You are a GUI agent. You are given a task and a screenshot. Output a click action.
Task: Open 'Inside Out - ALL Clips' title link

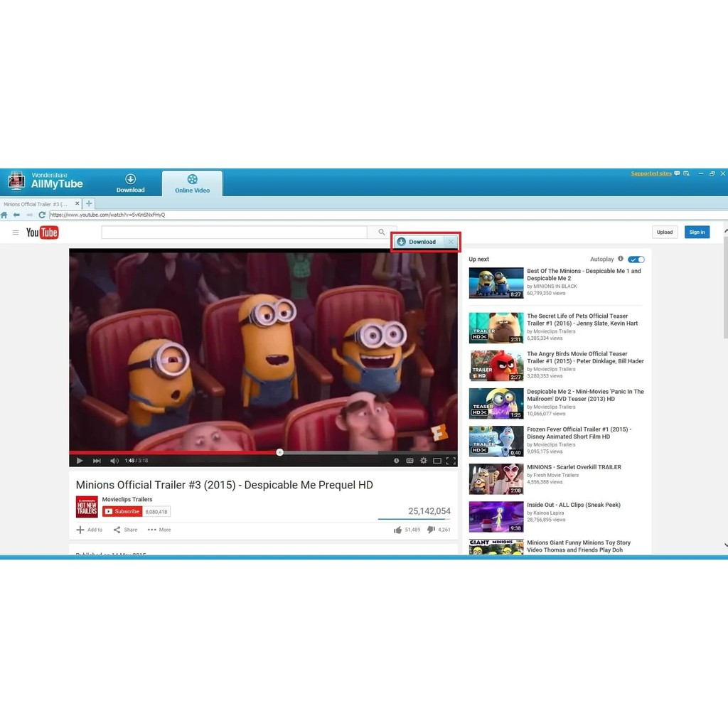coord(574,505)
